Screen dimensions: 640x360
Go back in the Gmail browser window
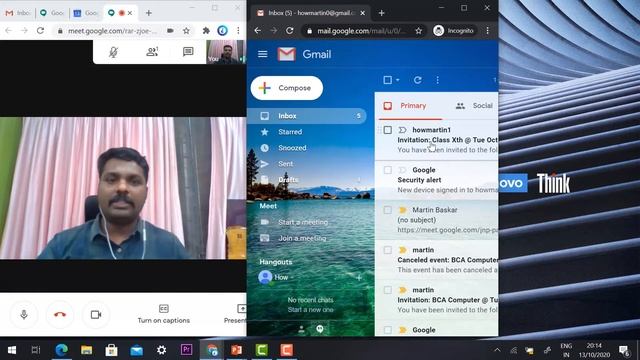pos(258,31)
